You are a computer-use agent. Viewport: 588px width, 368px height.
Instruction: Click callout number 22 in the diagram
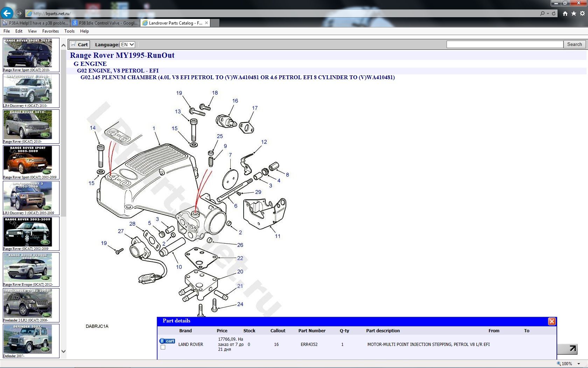(x=240, y=258)
